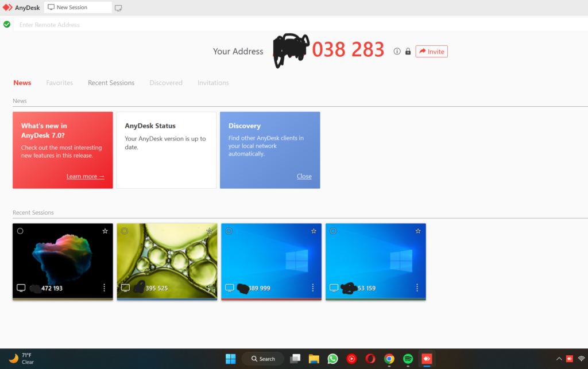Open the Discovered tab
The width and height of the screenshot is (588, 369).
point(166,83)
